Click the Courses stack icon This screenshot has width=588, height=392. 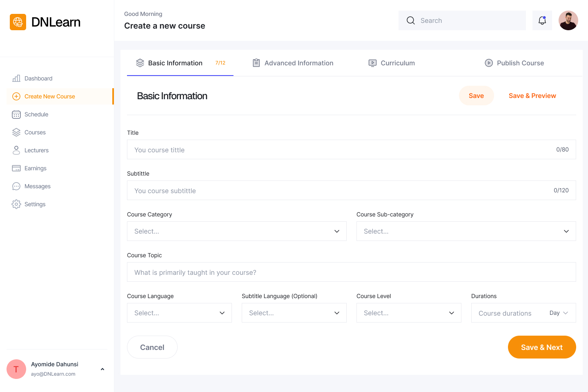coord(16,132)
